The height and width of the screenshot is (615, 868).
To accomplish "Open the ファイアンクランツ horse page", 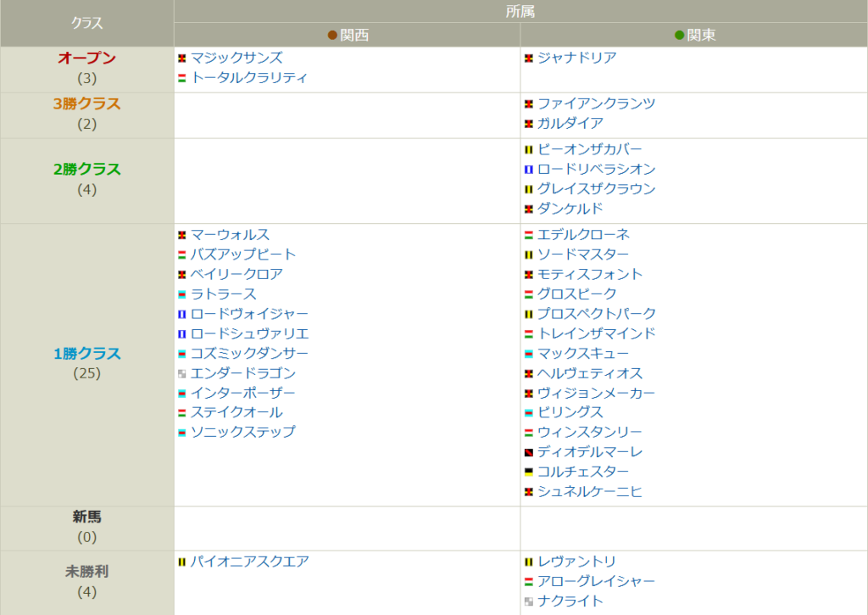I will pos(596,103).
